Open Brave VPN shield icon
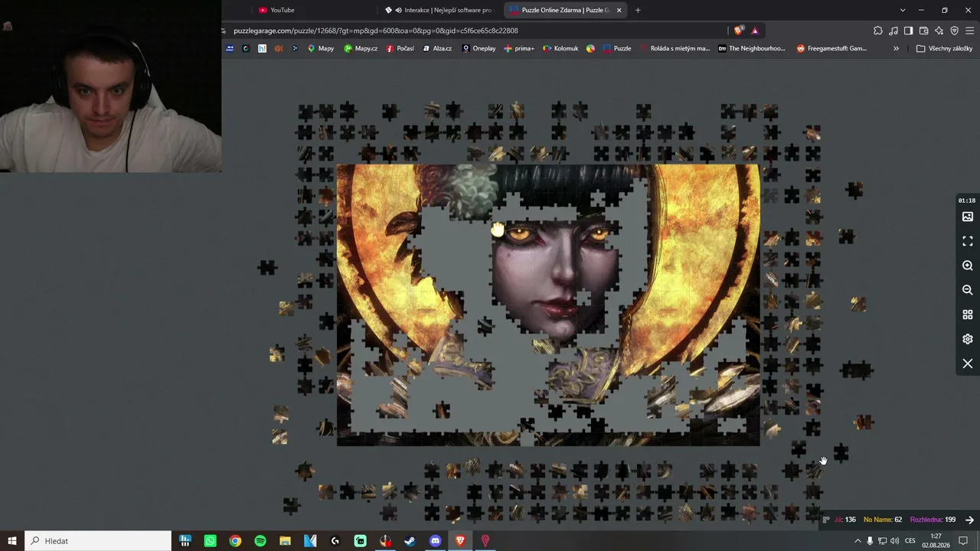The image size is (980, 551). coord(954,31)
